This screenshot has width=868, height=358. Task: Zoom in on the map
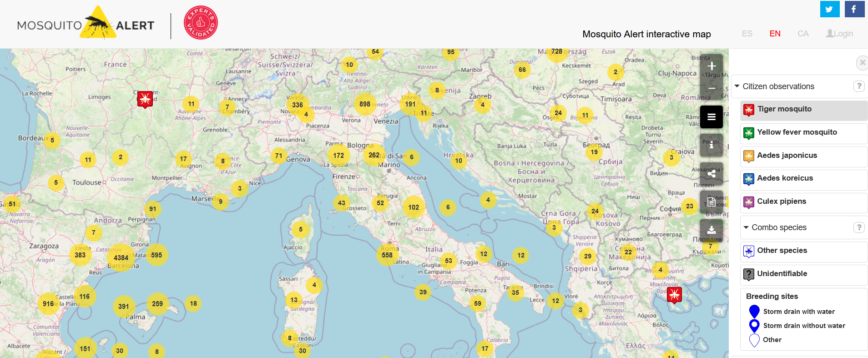click(x=712, y=66)
